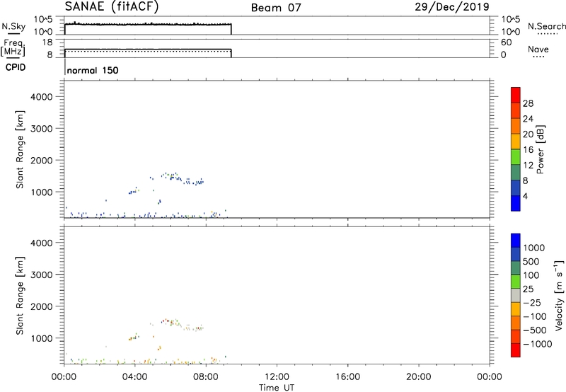Viewport: 566px width, 392px height.
Task: Click the Nave legend label
Action: [x=538, y=49]
